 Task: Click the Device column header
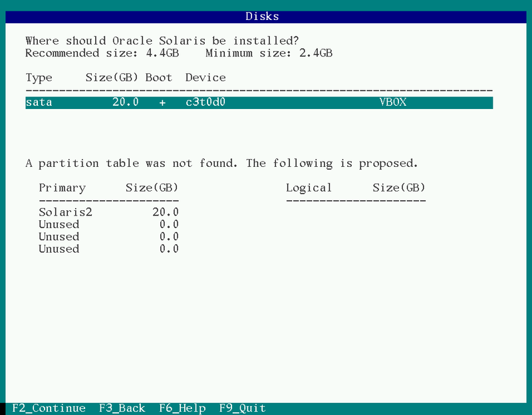click(x=205, y=78)
